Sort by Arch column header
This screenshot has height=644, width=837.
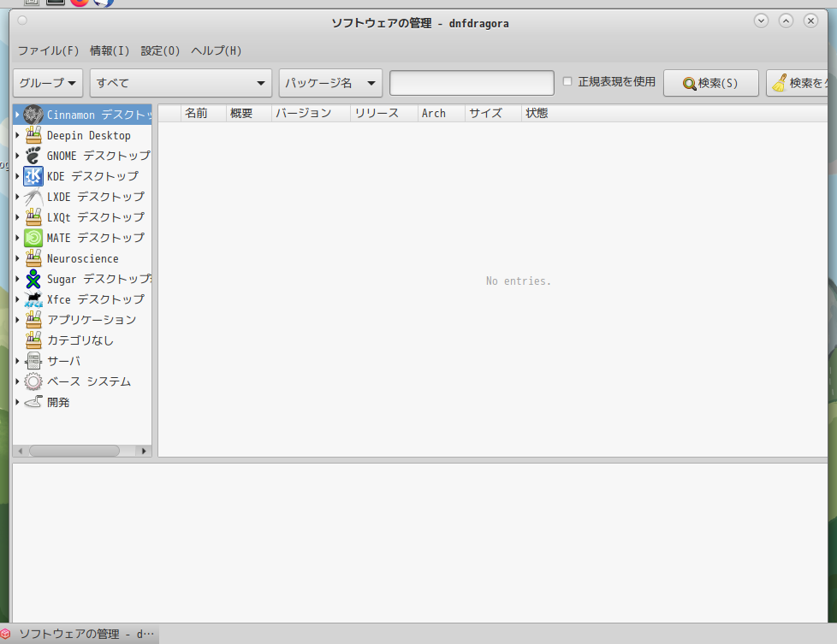[x=442, y=113]
